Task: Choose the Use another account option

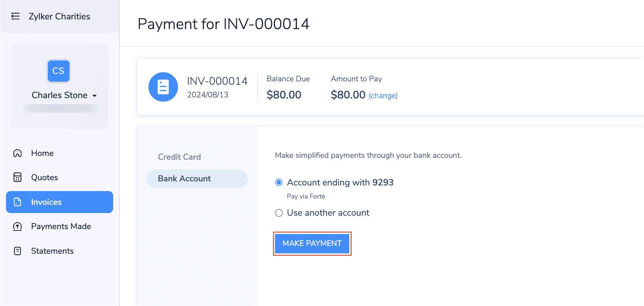Action: click(279, 213)
